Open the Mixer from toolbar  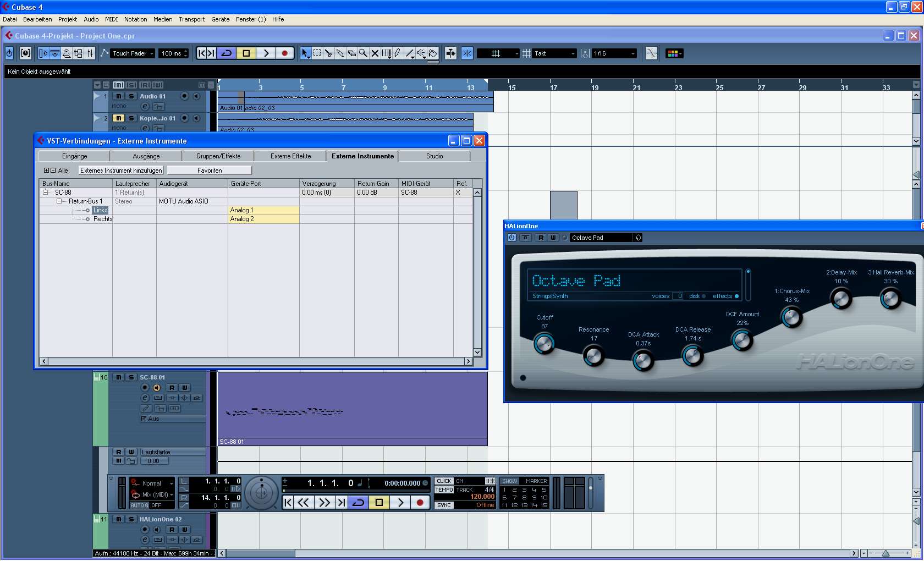point(90,53)
